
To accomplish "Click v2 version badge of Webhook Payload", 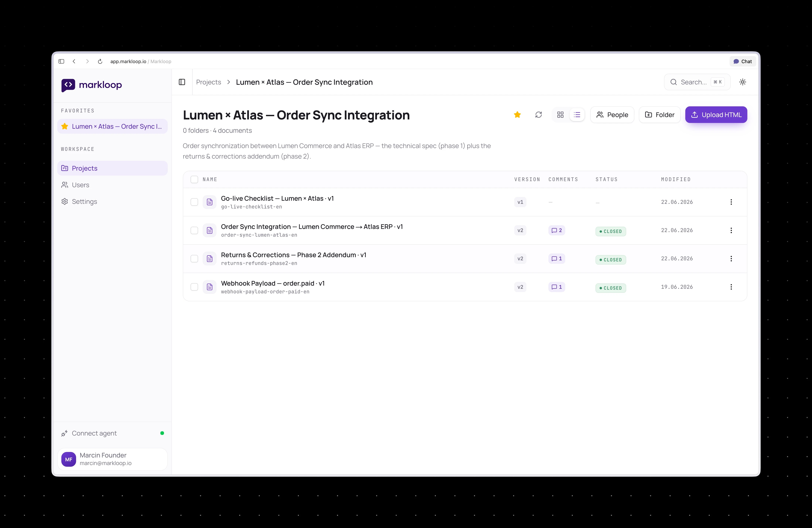I will [x=520, y=287].
